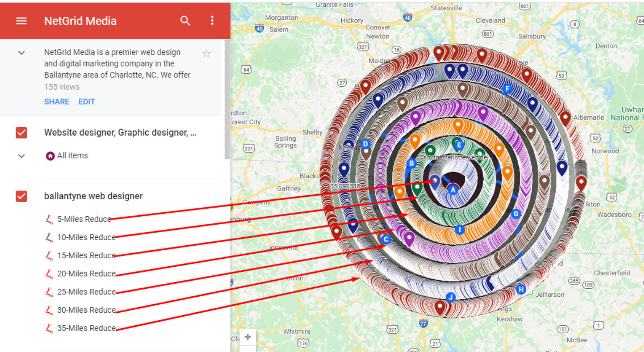644x352 pixels.
Task: Click the route icon for 5-Miles Reduce
Action: (49, 219)
